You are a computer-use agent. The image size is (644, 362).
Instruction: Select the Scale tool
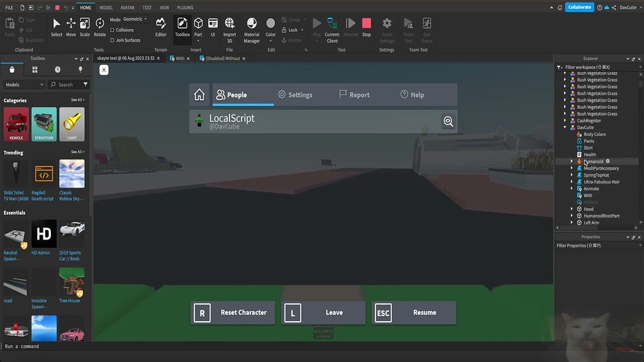point(85,28)
